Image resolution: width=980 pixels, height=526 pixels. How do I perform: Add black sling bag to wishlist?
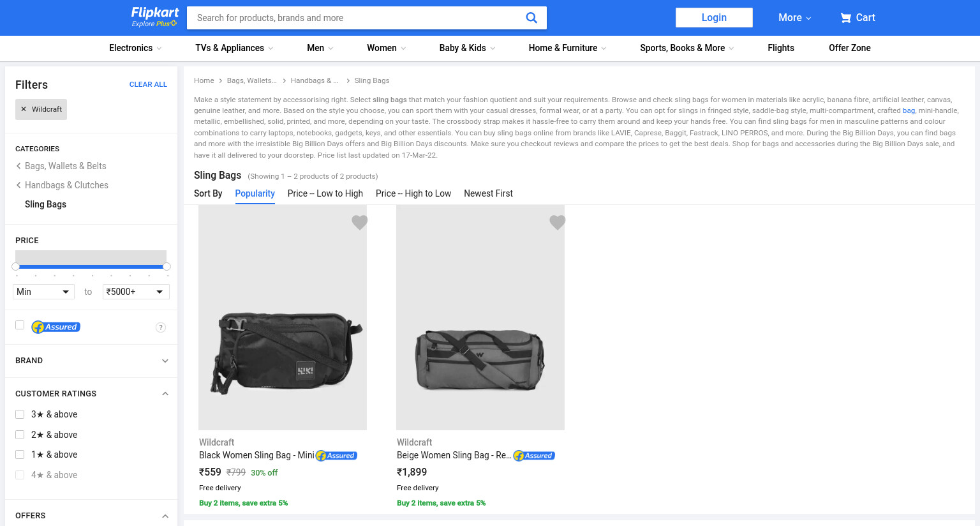tap(360, 222)
